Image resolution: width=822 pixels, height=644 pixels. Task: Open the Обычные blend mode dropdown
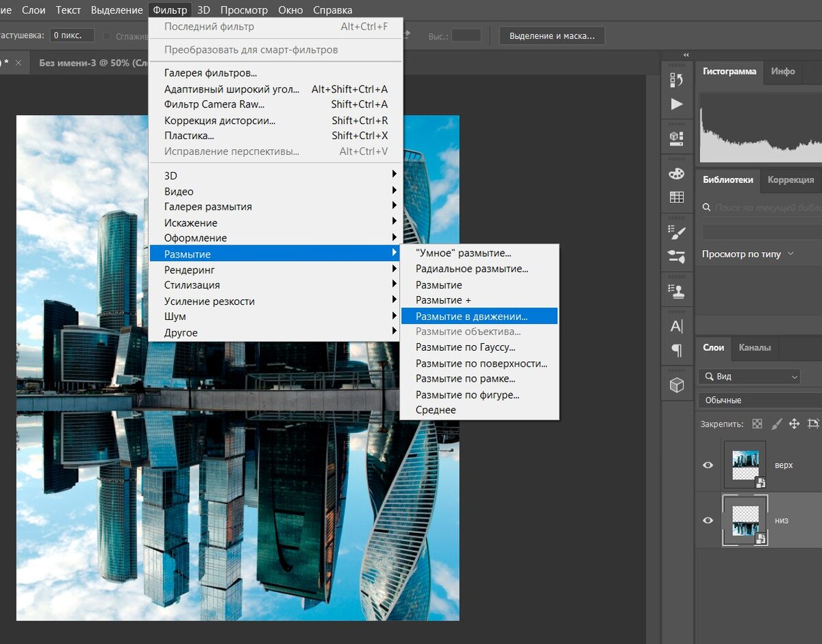[x=760, y=400]
